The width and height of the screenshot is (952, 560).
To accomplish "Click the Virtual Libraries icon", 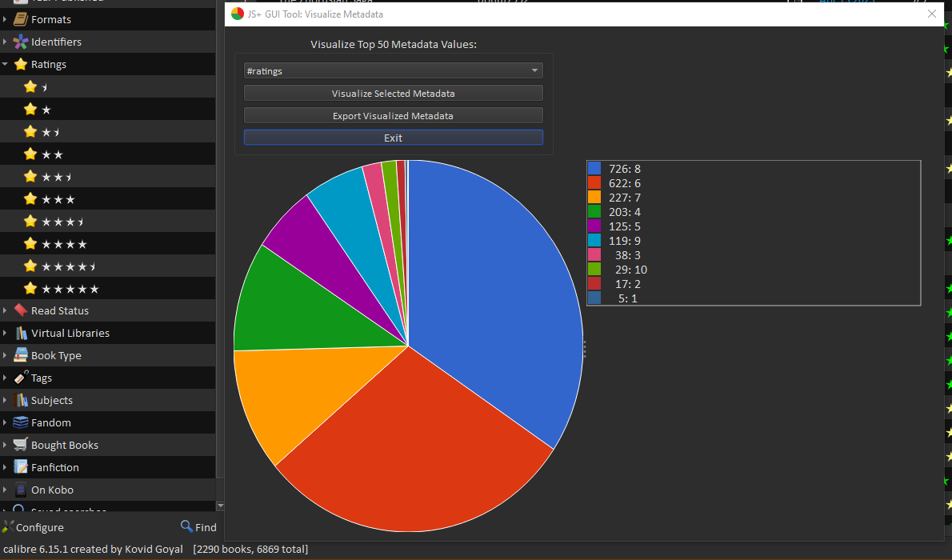I will coord(21,333).
